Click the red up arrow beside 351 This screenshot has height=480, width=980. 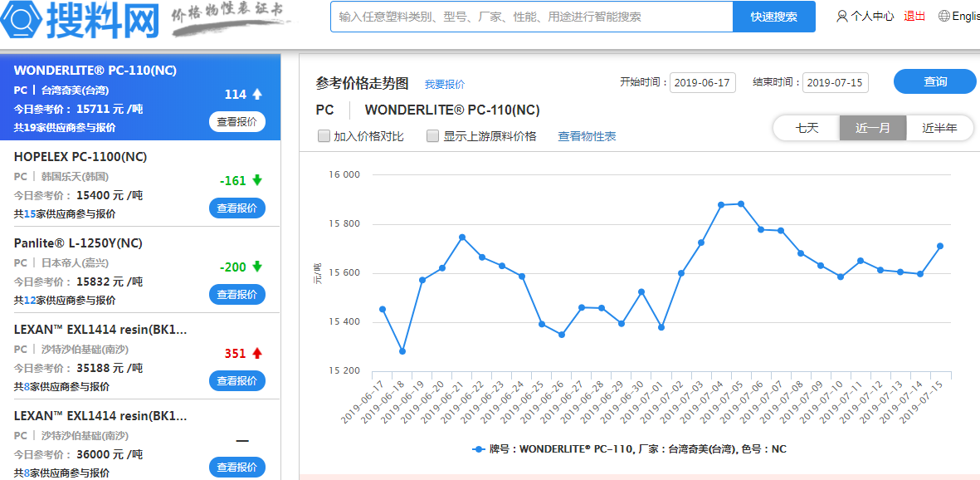257,353
